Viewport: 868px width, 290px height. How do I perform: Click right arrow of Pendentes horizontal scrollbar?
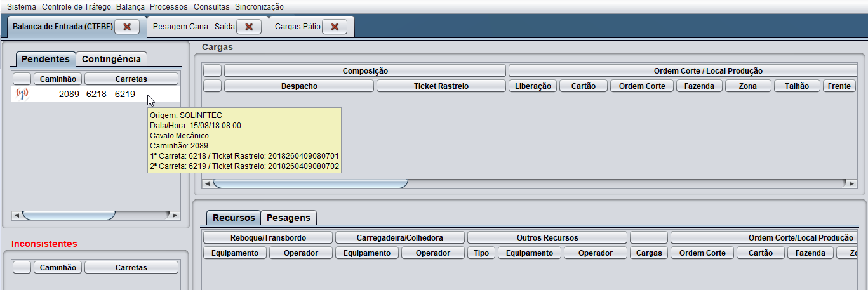[x=175, y=215]
